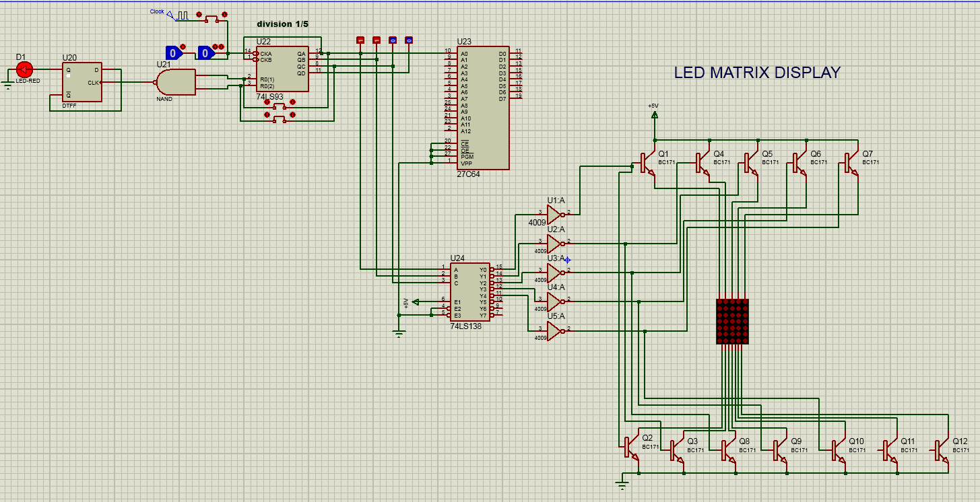The height and width of the screenshot is (502, 980).
Task: Toggle the lowest switch below 74LS93
Action: click(280, 118)
